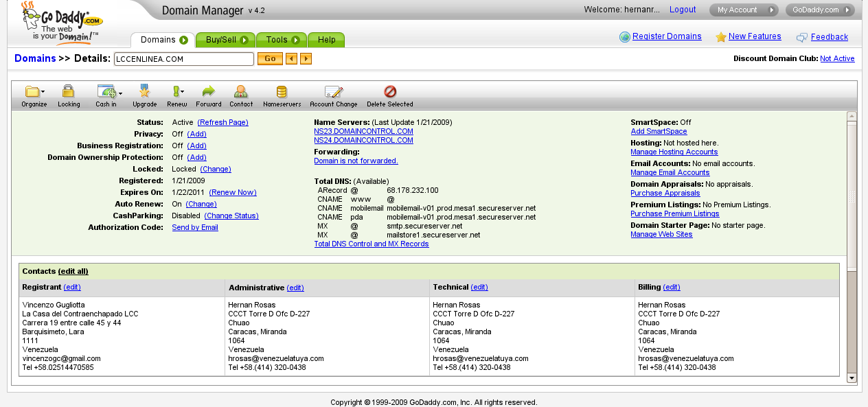Edit the Registrant contact
This screenshot has width=868, height=407.
coord(72,287)
